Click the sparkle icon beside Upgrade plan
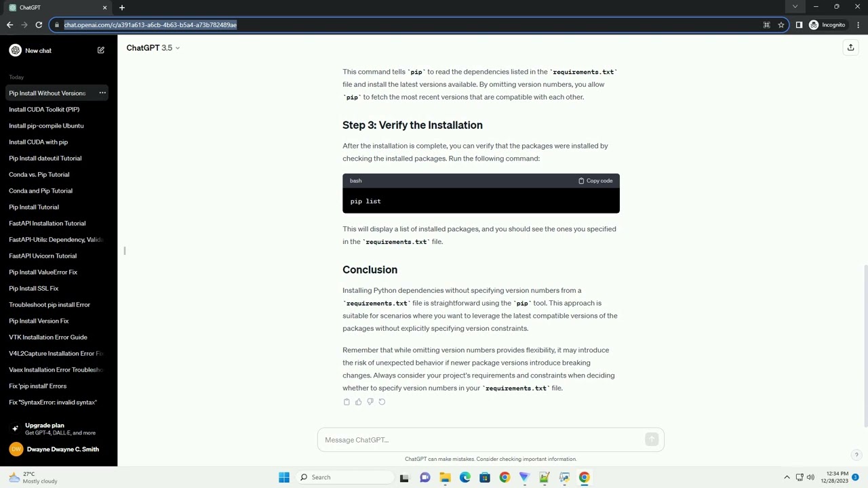 tap(15, 428)
